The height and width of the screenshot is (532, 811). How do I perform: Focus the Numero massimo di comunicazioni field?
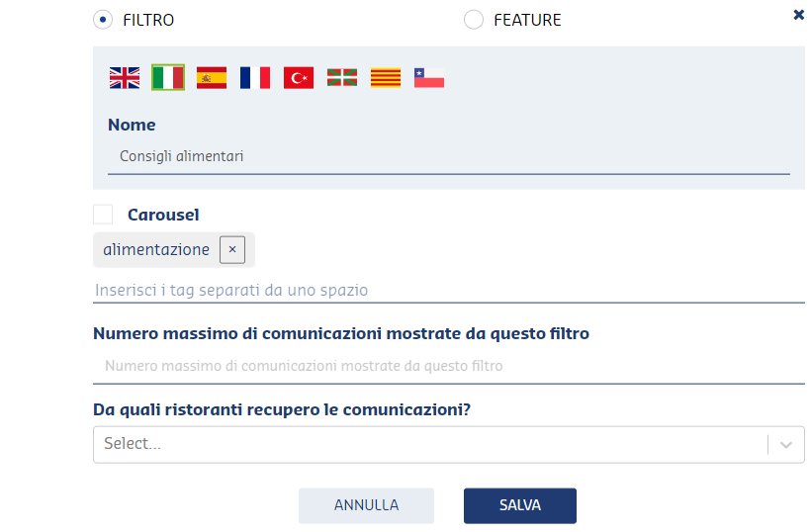(x=448, y=367)
